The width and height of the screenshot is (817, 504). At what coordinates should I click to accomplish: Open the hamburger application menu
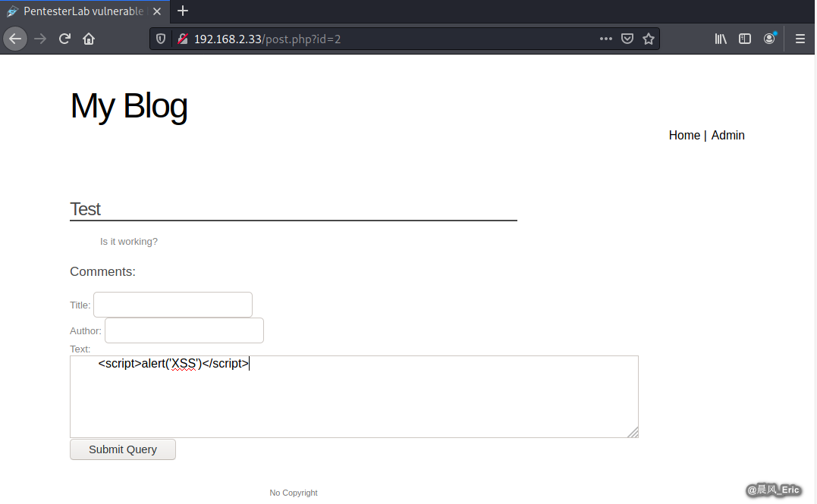[x=800, y=39]
